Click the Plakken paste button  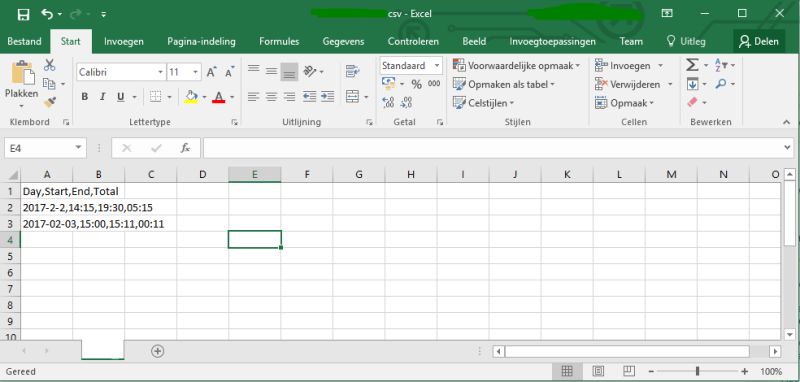[21, 82]
